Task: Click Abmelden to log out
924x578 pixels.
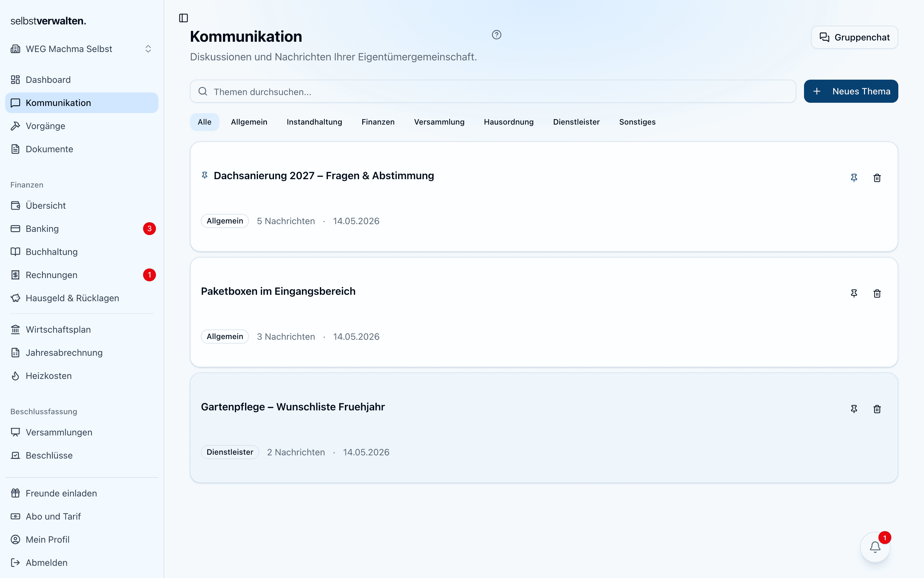Action: tap(82, 563)
